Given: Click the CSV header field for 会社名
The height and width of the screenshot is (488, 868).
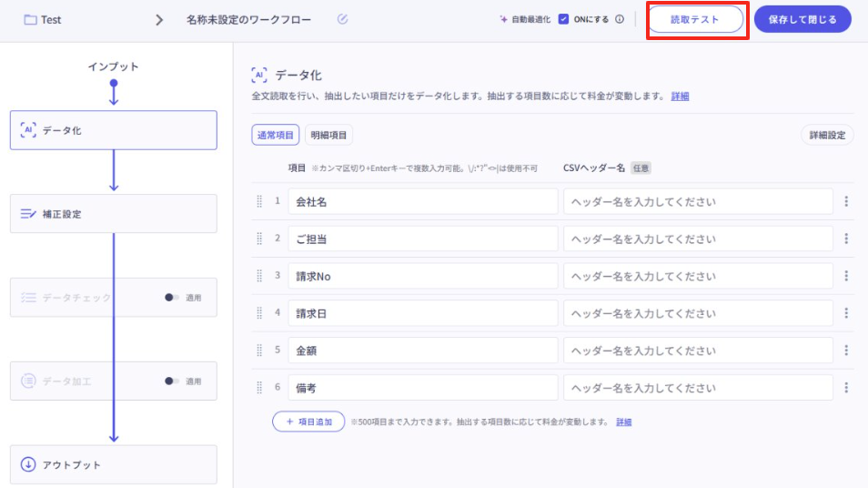Looking at the screenshot, I should (x=698, y=201).
